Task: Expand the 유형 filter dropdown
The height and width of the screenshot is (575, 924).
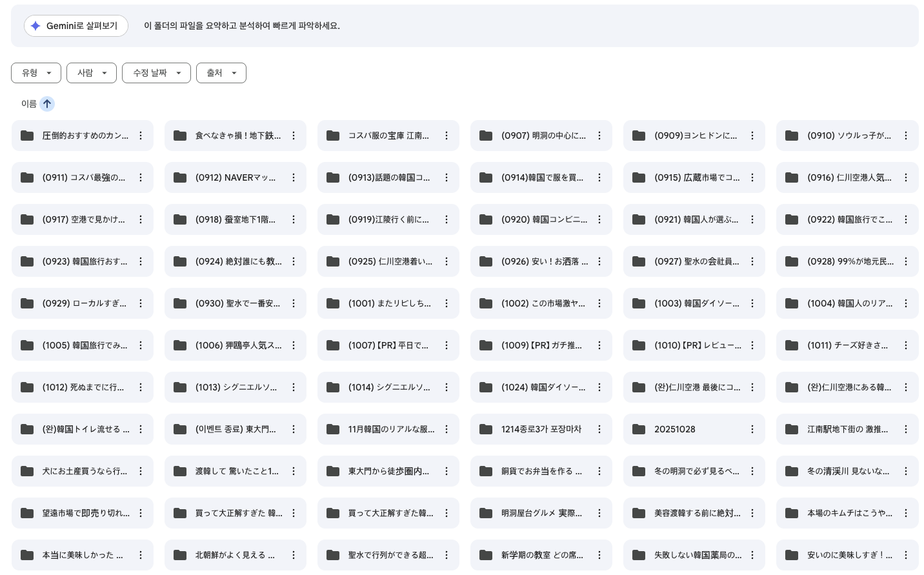Action: [x=36, y=73]
